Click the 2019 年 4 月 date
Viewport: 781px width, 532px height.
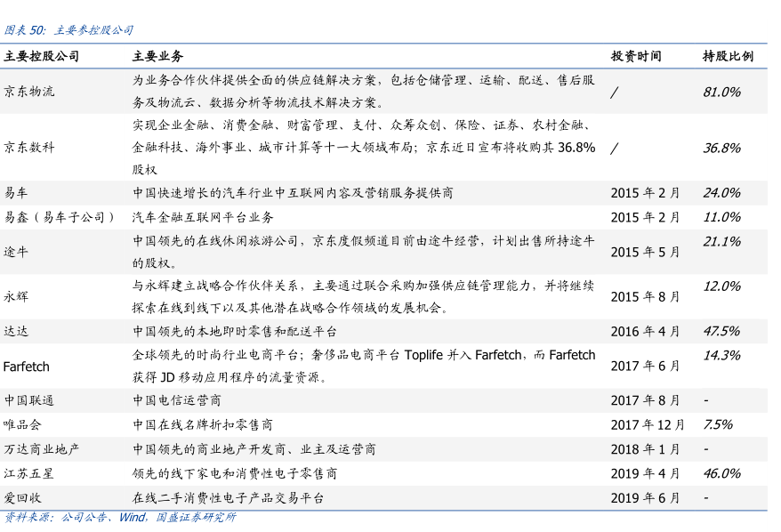[x=645, y=473]
